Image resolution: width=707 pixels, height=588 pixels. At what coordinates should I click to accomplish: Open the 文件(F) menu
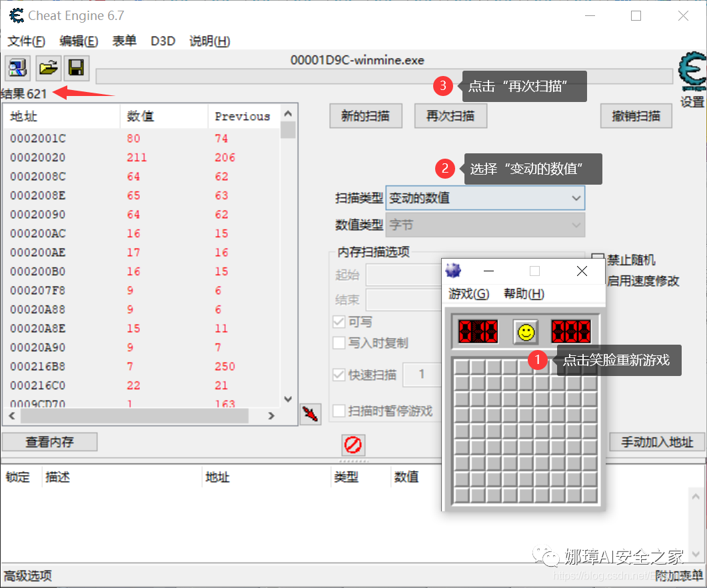pos(26,41)
